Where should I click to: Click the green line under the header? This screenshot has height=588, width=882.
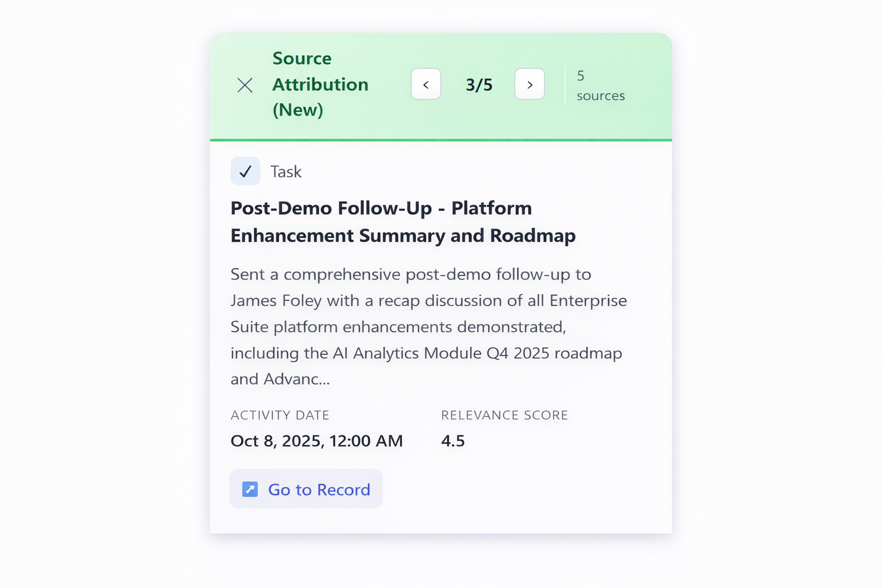pyautogui.click(x=441, y=140)
